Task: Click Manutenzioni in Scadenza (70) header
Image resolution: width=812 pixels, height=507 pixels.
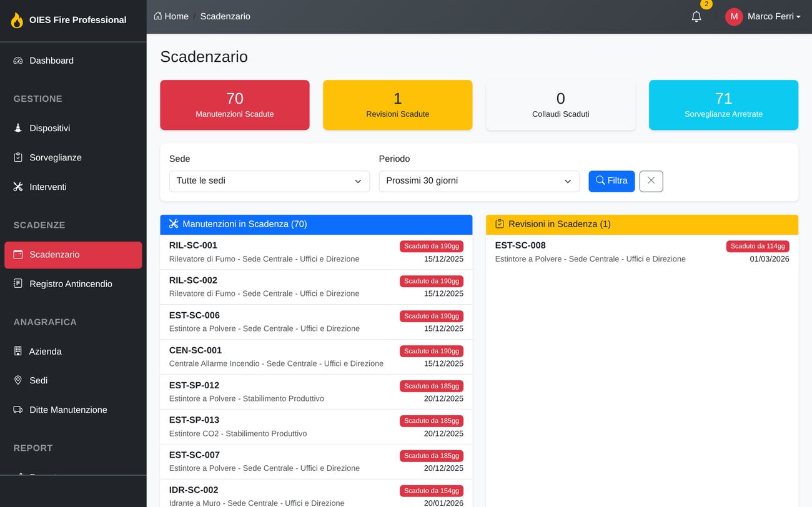Action: (316, 225)
